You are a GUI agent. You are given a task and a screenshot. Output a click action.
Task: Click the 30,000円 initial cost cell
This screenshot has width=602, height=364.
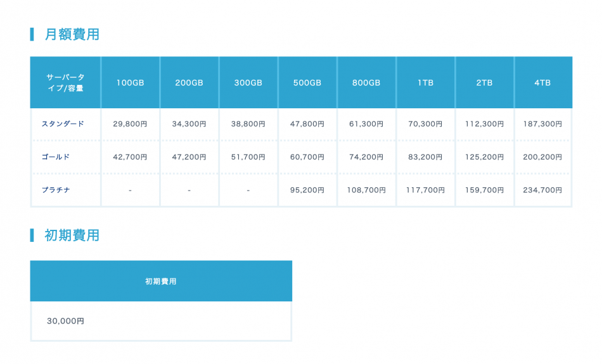pos(65,322)
